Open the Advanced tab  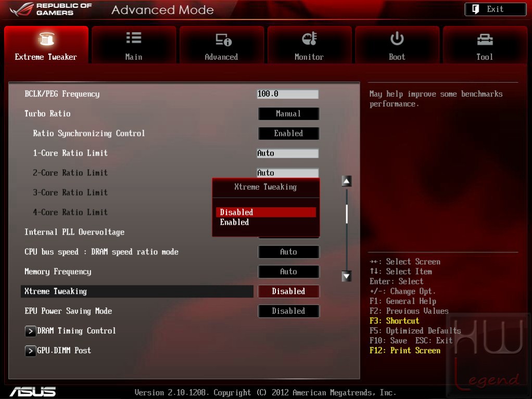click(x=221, y=45)
